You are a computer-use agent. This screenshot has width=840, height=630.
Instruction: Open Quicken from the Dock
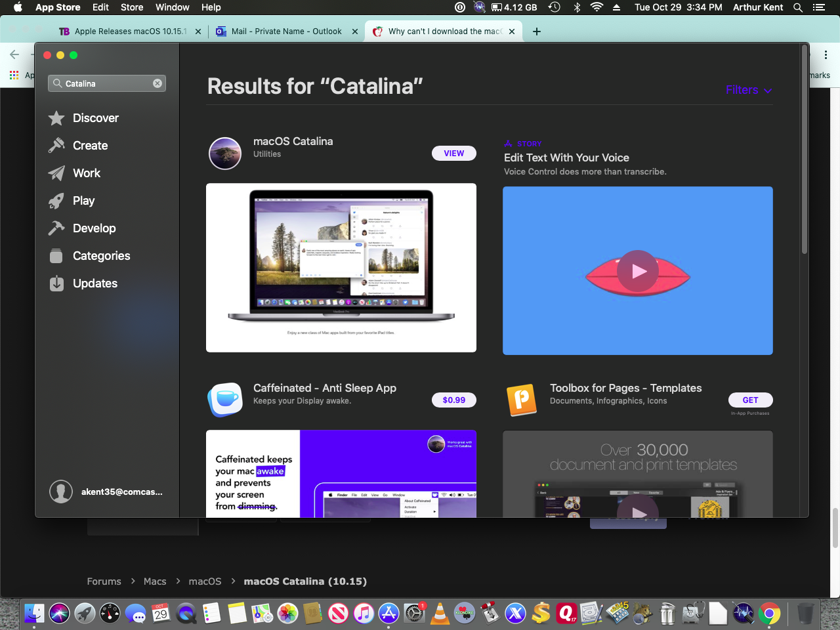pyautogui.click(x=566, y=614)
